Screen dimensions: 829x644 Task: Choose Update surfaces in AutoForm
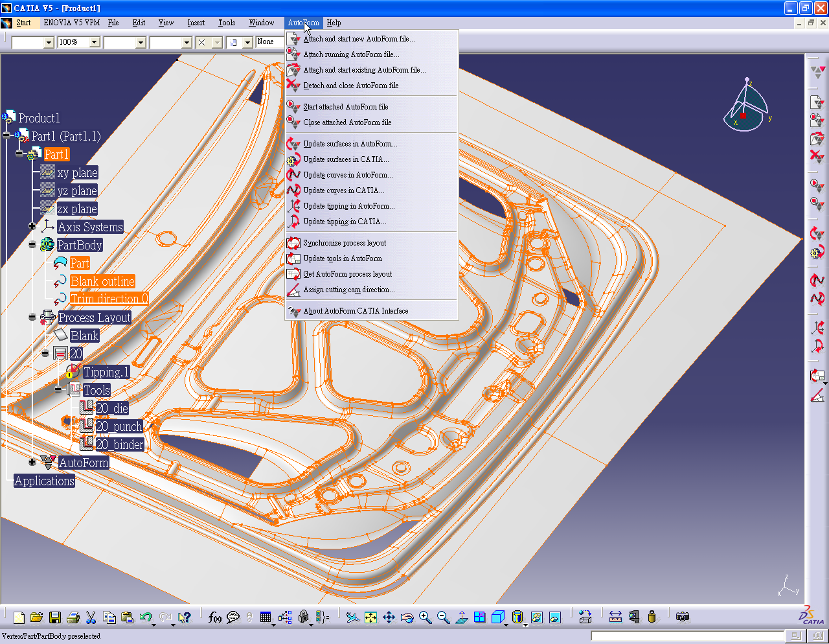(372, 144)
